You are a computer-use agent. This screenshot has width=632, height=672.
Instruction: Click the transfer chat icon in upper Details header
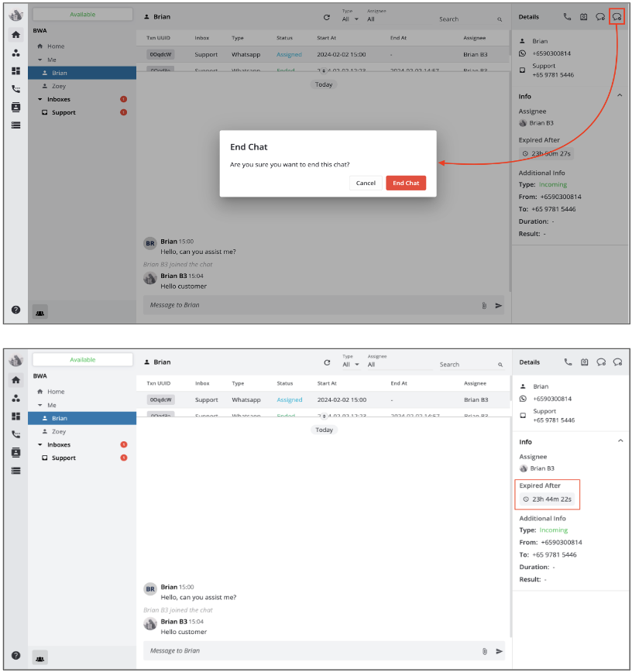[x=600, y=17]
